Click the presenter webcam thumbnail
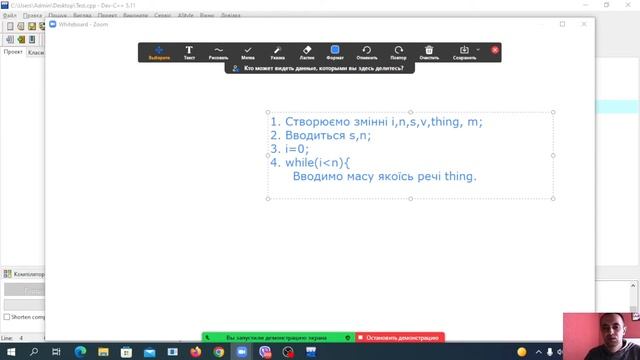The height and width of the screenshot is (360, 640). [x=601, y=336]
